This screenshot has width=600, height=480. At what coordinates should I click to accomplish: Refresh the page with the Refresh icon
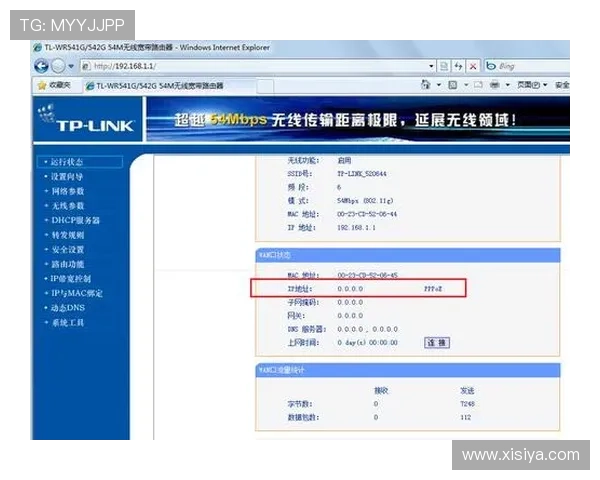tap(458, 66)
